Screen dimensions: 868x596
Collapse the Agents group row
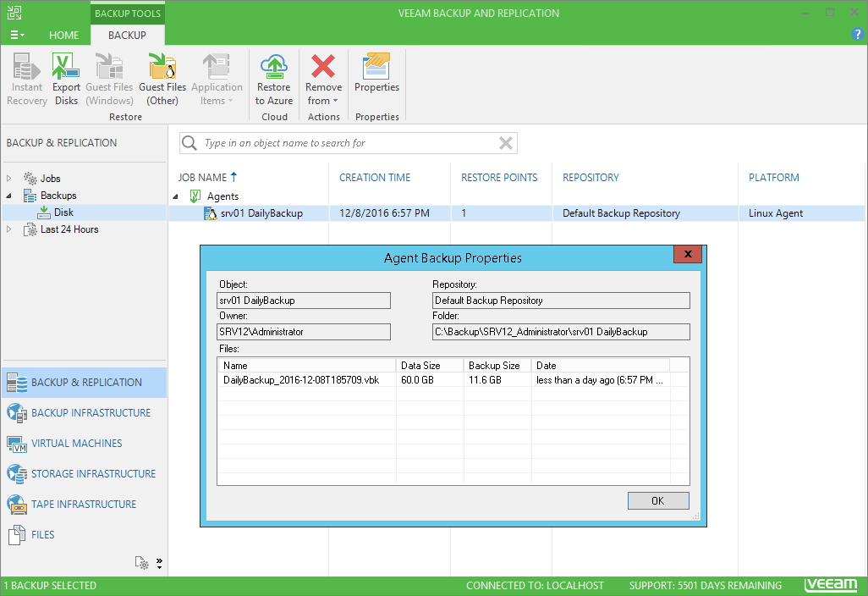pos(175,196)
